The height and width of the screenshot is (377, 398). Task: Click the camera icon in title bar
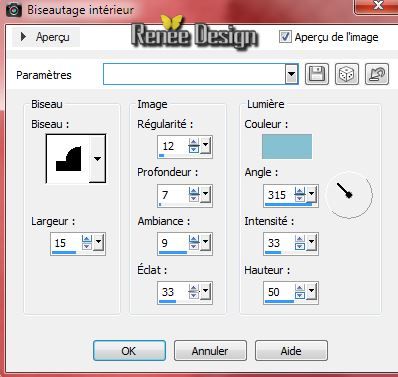pos(14,10)
